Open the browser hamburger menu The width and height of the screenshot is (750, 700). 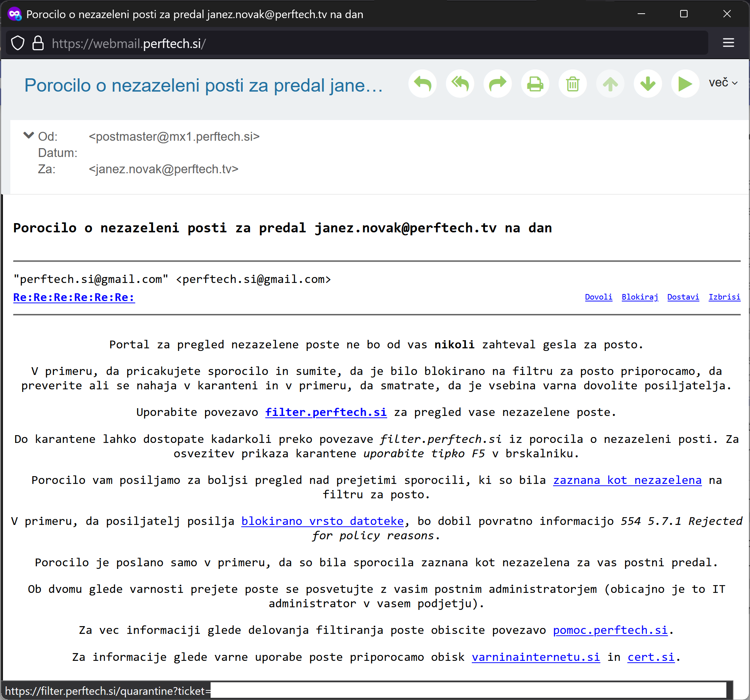click(729, 43)
